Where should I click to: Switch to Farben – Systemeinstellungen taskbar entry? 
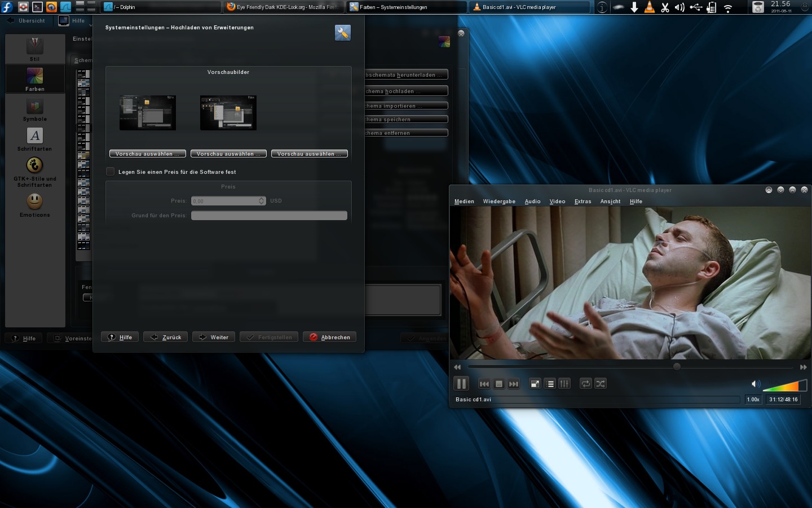click(x=407, y=7)
